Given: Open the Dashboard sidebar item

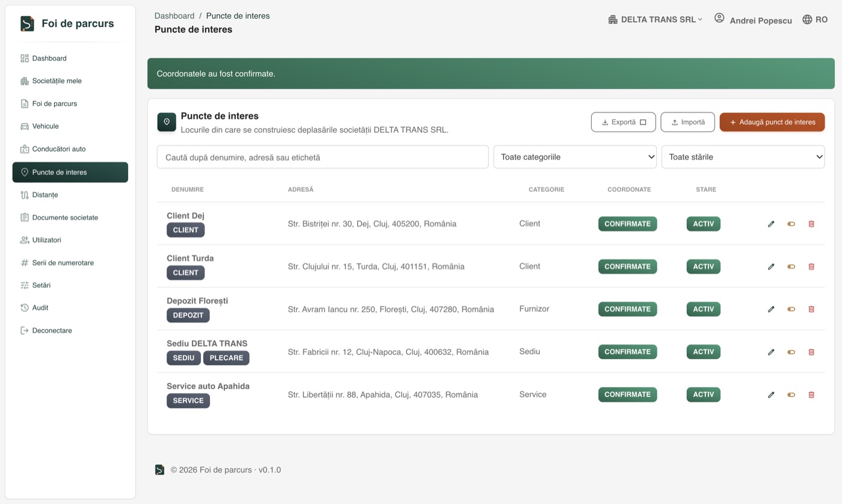Looking at the screenshot, I should 70,58.
